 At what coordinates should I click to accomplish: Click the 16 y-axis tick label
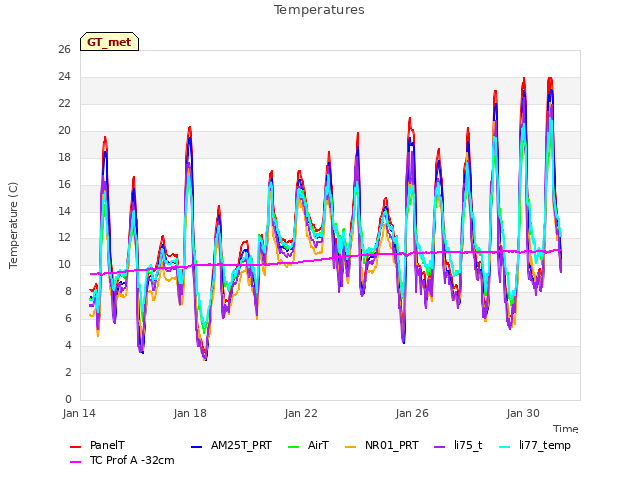tap(64, 184)
